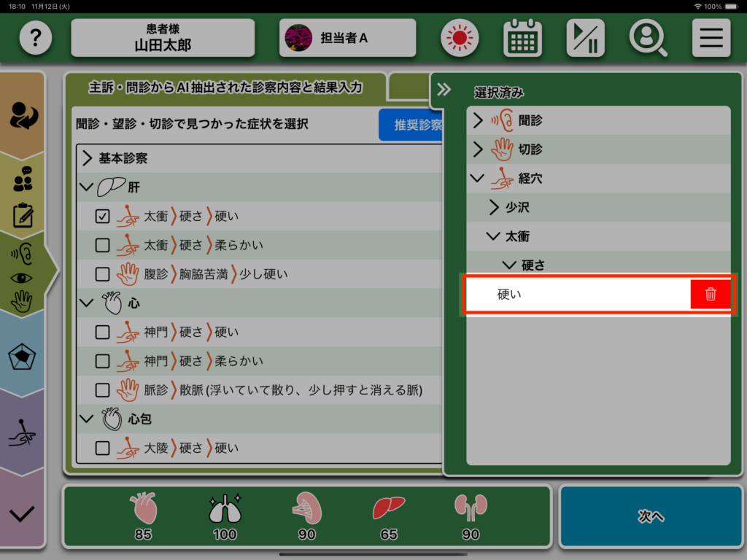Image resolution: width=747 pixels, height=560 pixels.
Task: Collapse the 肝 category
Action: (87, 187)
